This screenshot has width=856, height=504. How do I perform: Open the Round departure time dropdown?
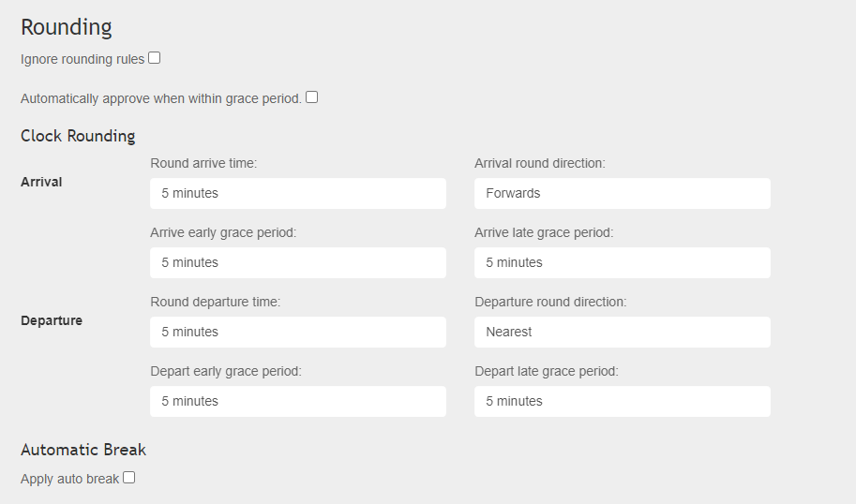[x=297, y=333]
